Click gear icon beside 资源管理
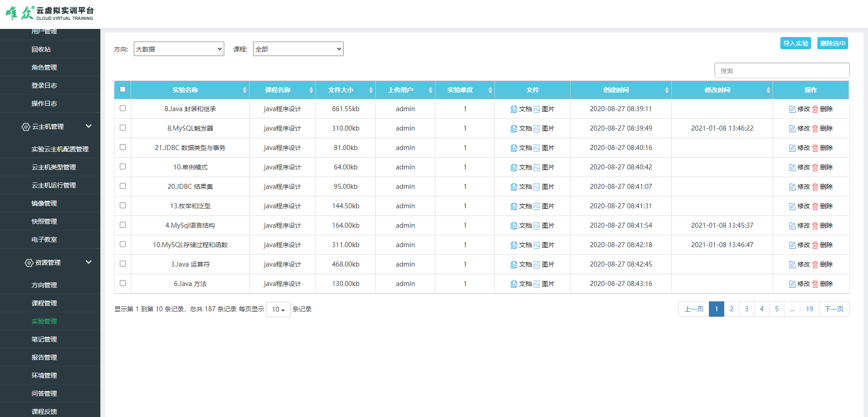This screenshot has height=417, width=868. [29, 263]
